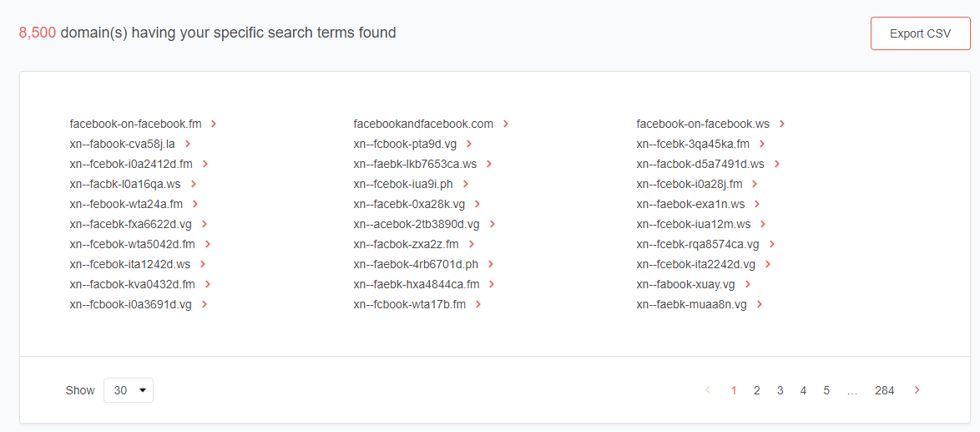
Task: Click arrow beside xn--fcebok-wta5042d.fm
Action: (208, 244)
